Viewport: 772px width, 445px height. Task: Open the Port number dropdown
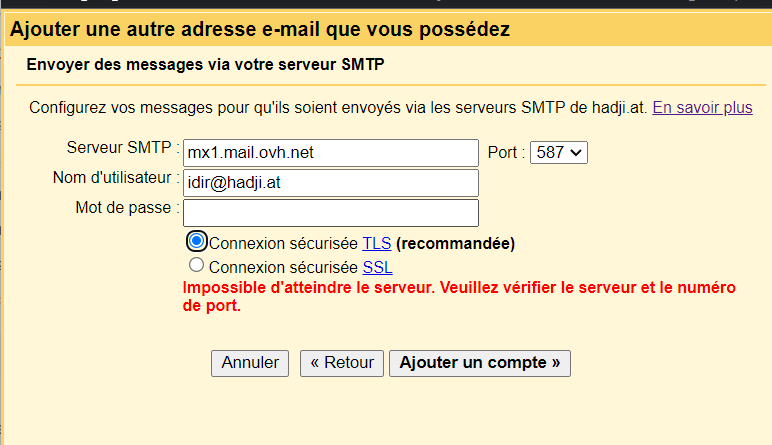click(558, 153)
